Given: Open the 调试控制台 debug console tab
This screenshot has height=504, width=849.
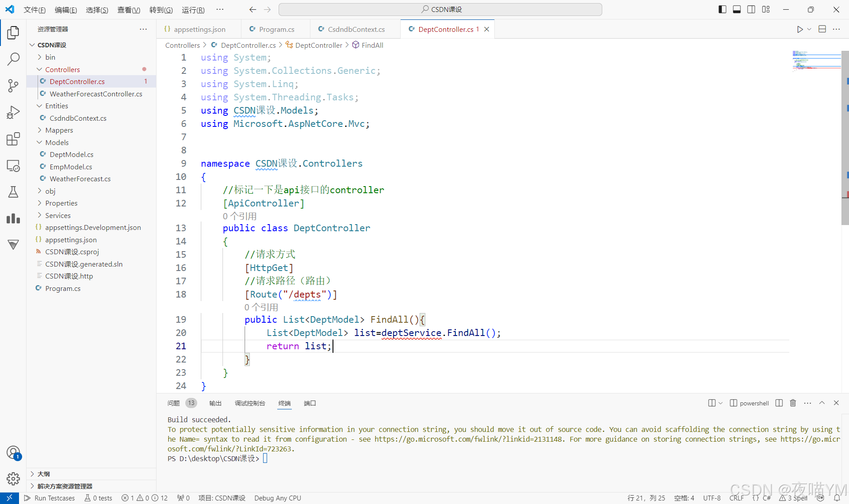Looking at the screenshot, I should pos(250,403).
